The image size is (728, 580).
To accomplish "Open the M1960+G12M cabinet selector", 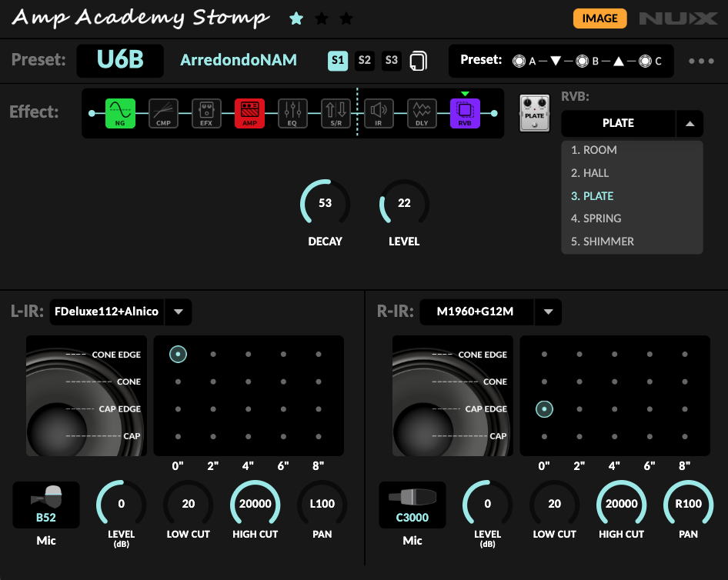I will coord(476,312).
